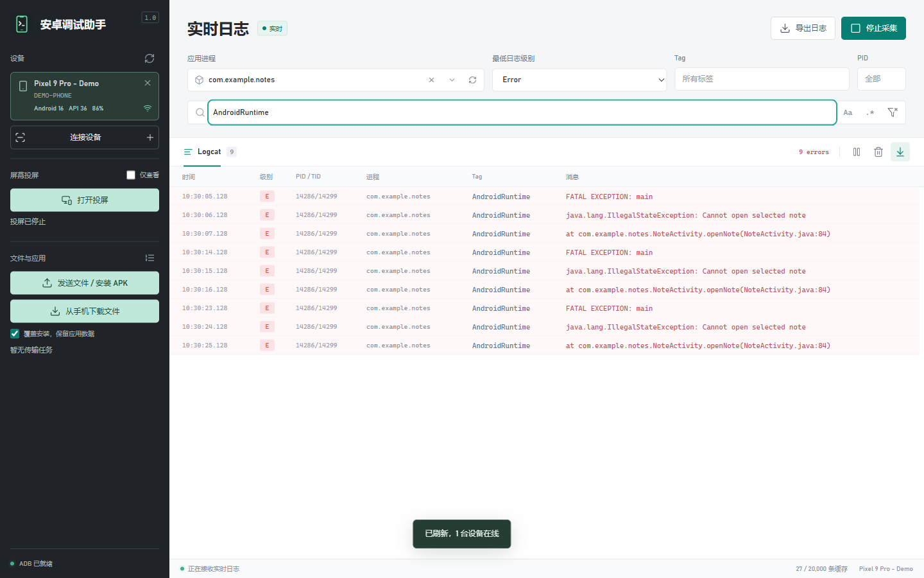The image size is (924, 578).
Task: Toggle case-sensitive search (Aa)
Action: click(848, 112)
